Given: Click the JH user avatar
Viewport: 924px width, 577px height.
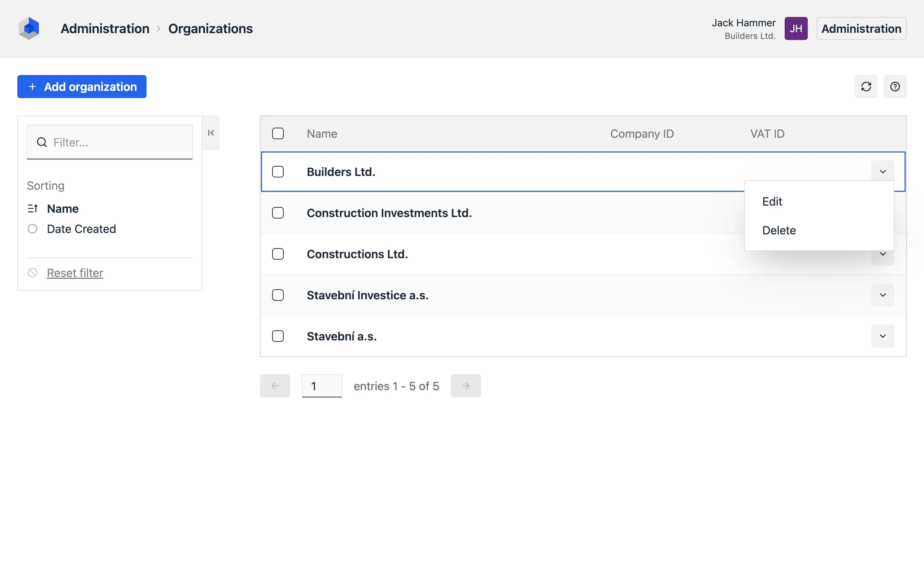Looking at the screenshot, I should (796, 28).
